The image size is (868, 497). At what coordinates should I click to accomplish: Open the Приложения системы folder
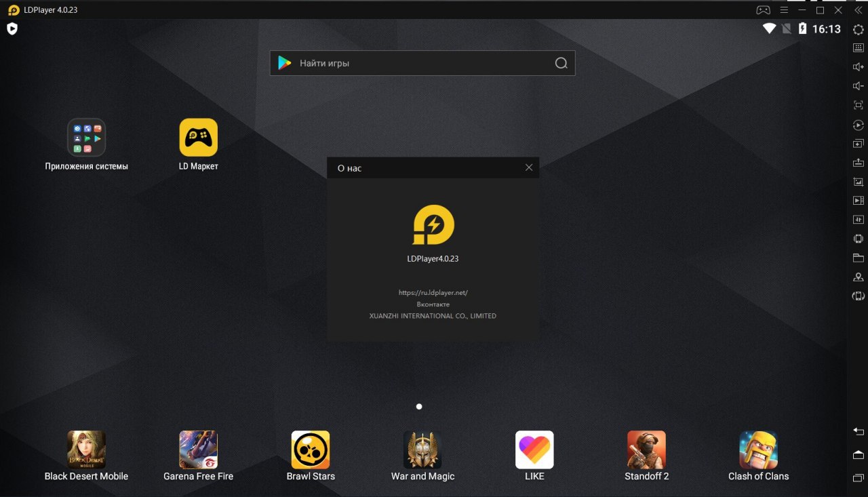(87, 144)
